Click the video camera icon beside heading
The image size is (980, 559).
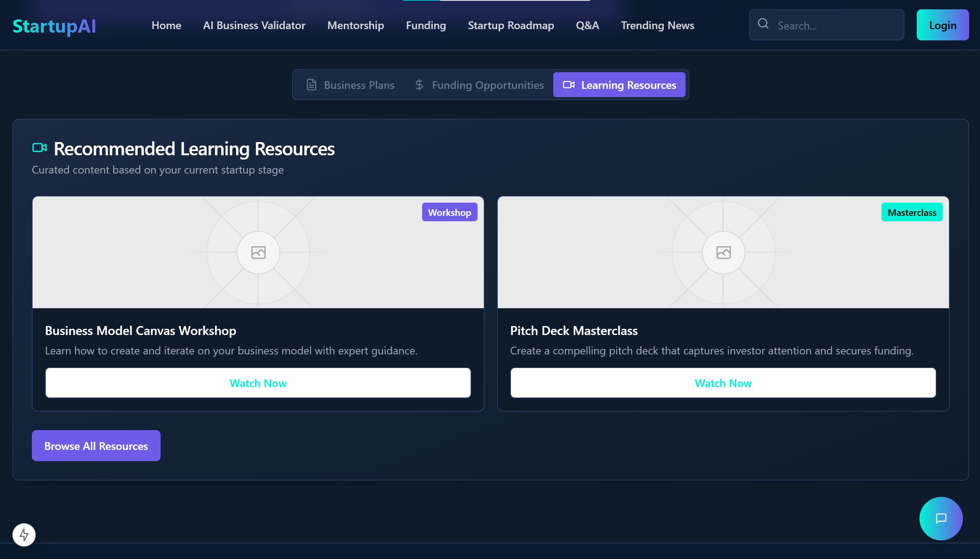coord(40,148)
